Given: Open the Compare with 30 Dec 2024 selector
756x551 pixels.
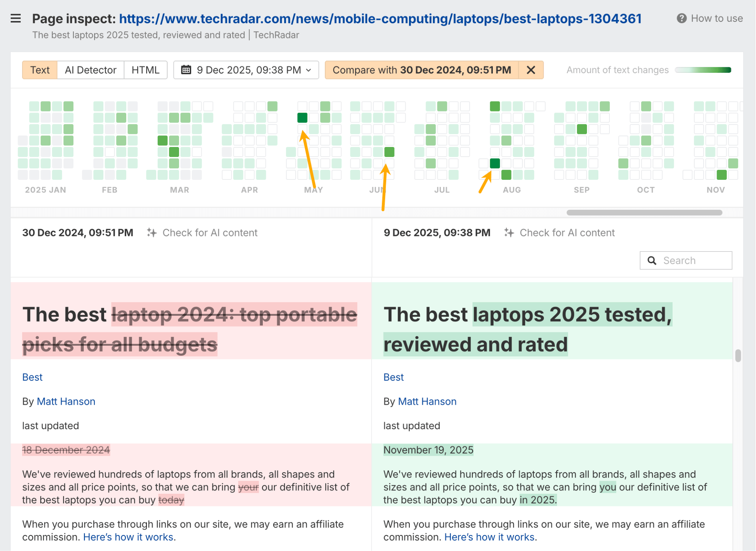Looking at the screenshot, I should tap(421, 70).
